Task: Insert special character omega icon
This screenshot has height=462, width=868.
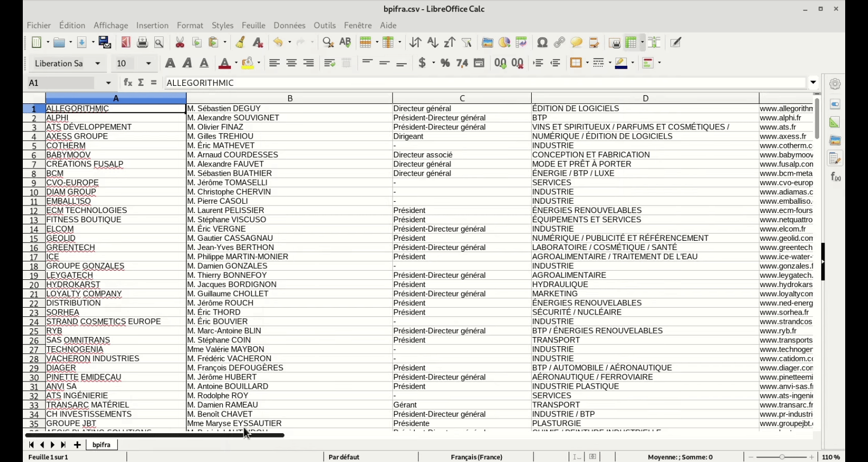Action: (542, 42)
